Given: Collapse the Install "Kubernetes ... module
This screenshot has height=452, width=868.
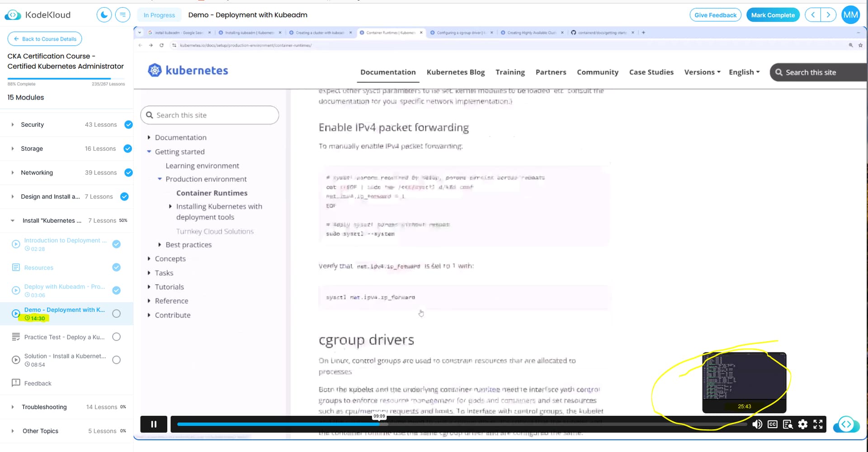Looking at the screenshot, I should [x=12, y=220].
